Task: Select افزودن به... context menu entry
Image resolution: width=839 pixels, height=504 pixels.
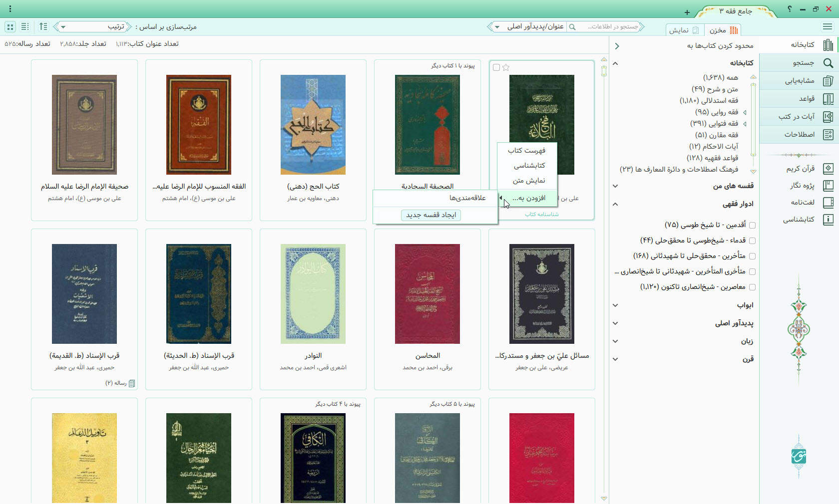Action: pos(527,198)
